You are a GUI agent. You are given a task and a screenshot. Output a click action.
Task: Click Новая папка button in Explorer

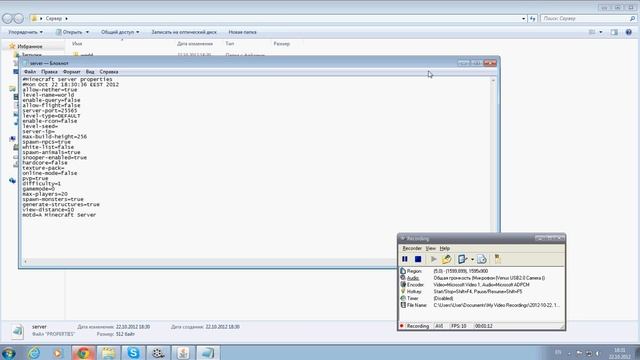coord(242,32)
